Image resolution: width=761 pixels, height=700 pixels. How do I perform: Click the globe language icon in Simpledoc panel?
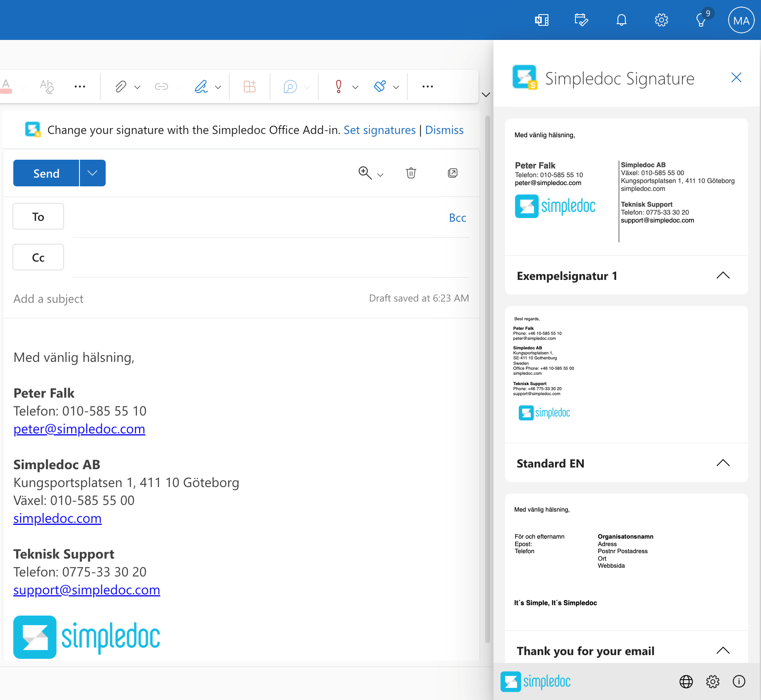[x=686, y=681]
